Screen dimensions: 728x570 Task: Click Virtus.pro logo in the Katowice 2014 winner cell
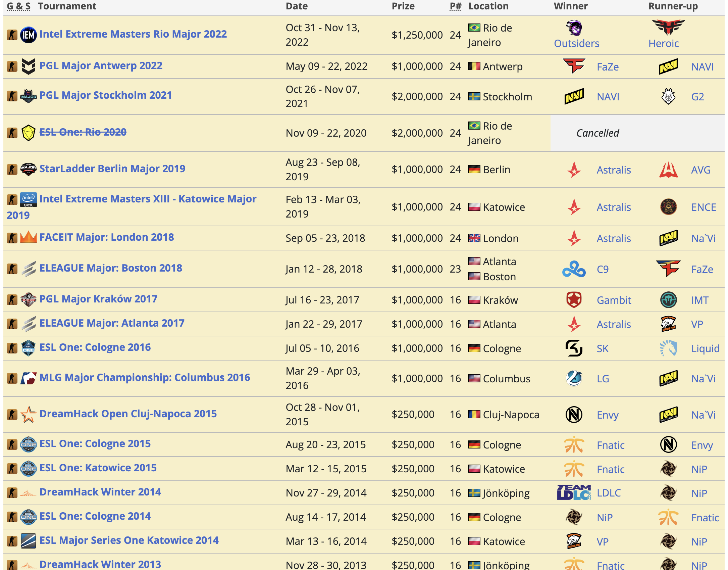(x=574, y=541)
